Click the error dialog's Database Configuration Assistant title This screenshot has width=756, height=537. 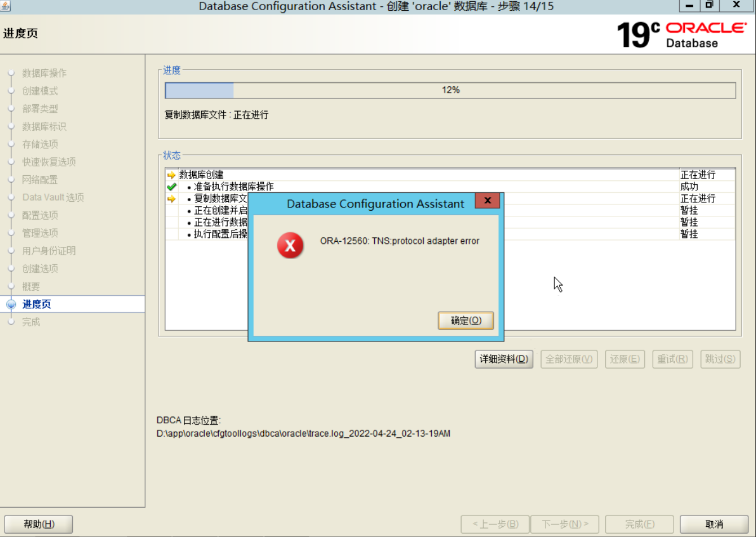click(375, 204)
